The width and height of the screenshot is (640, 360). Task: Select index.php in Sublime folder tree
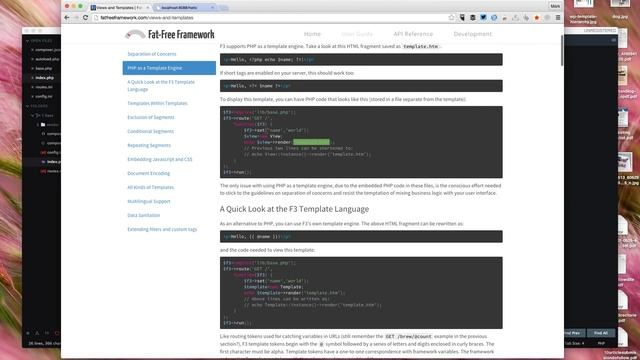53,162
